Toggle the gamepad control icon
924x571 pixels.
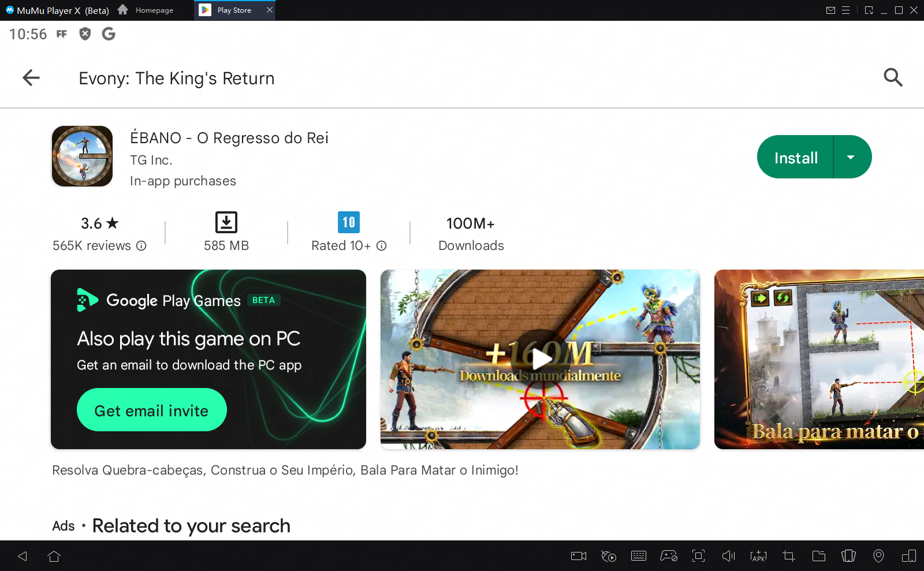(669, 556)
